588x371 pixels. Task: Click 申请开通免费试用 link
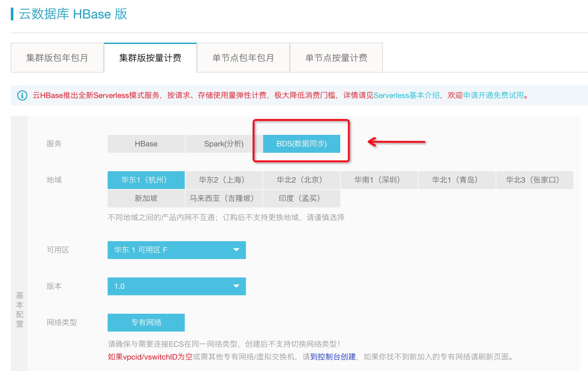point(493,95)
